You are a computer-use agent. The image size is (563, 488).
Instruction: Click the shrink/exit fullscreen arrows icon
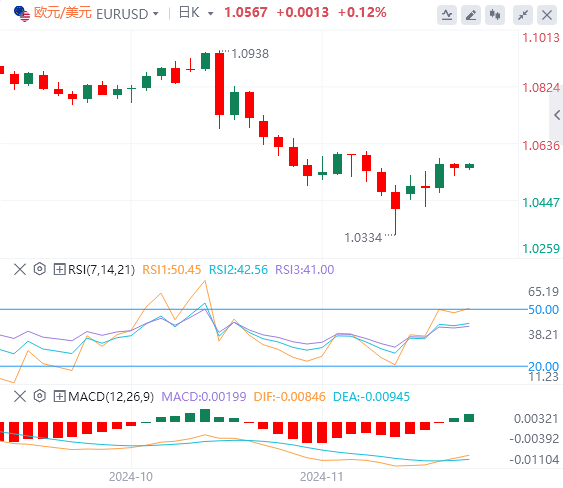pos(523,15)
